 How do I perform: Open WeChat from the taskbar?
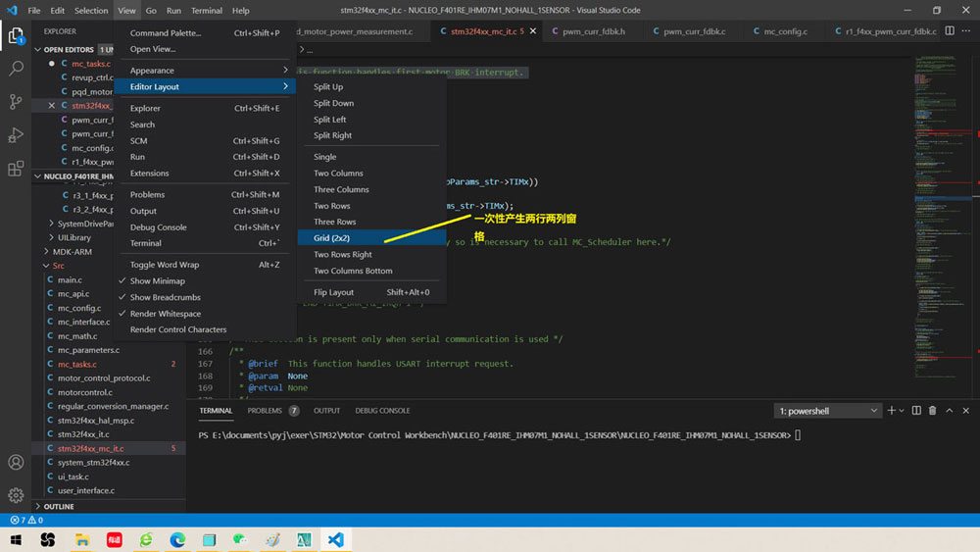coord(241,540)
